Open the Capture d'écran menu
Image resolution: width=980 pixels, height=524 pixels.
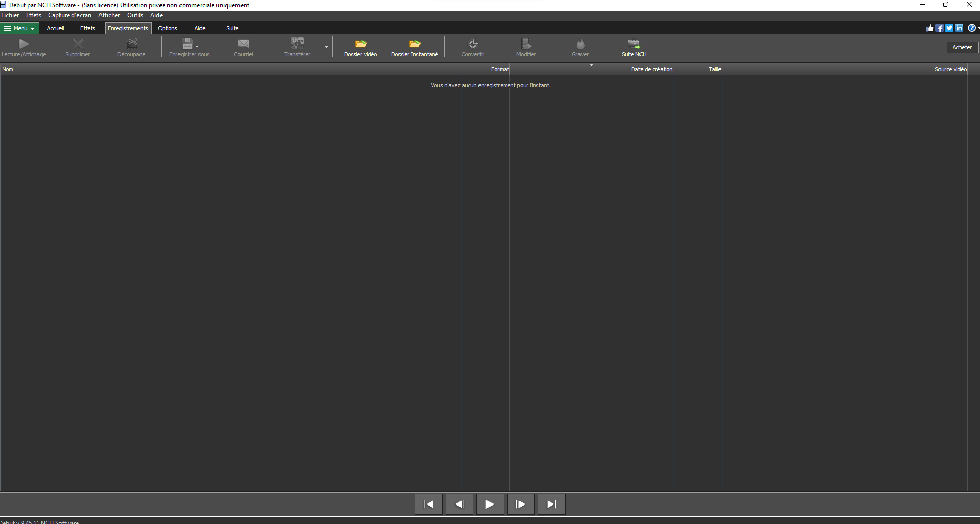click(x=70, y=15)
